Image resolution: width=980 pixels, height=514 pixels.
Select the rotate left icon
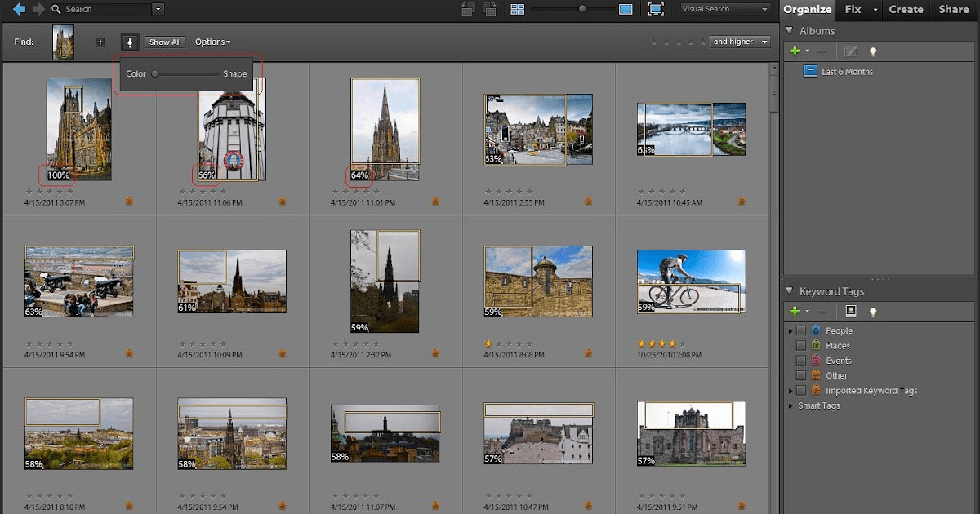(x=468, y=9)
